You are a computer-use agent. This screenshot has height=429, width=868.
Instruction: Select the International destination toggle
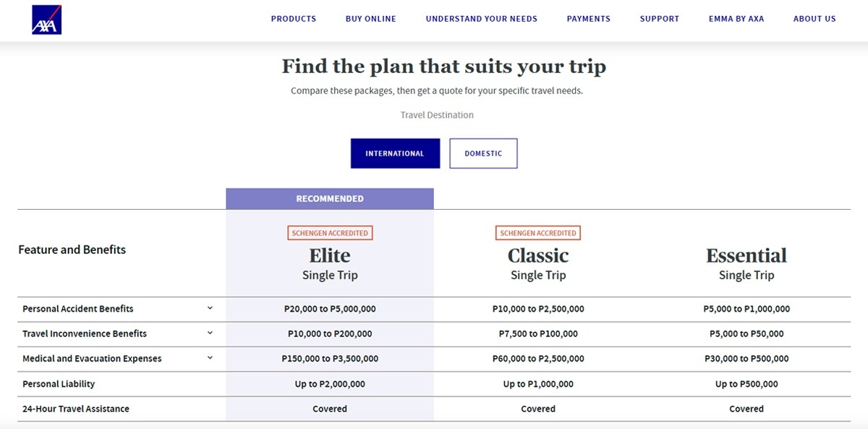pyautogui.click(x=395, y=153)
